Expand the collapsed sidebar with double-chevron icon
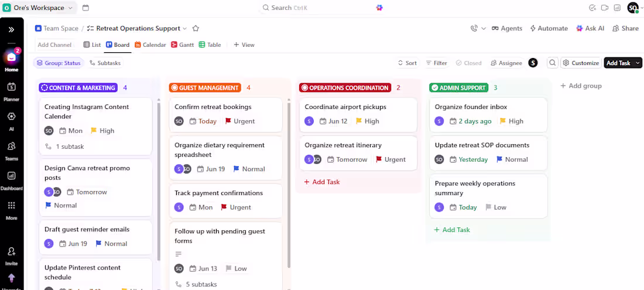The height and width of the screenshot is (290, 644). 12,29
